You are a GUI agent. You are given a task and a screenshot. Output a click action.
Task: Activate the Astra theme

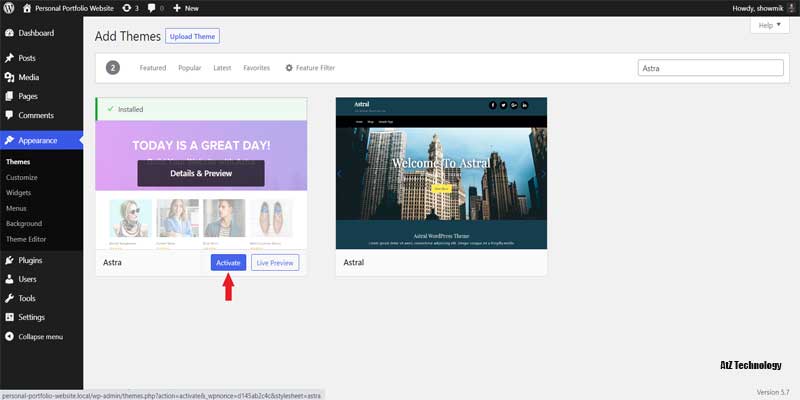pos(228,263)
